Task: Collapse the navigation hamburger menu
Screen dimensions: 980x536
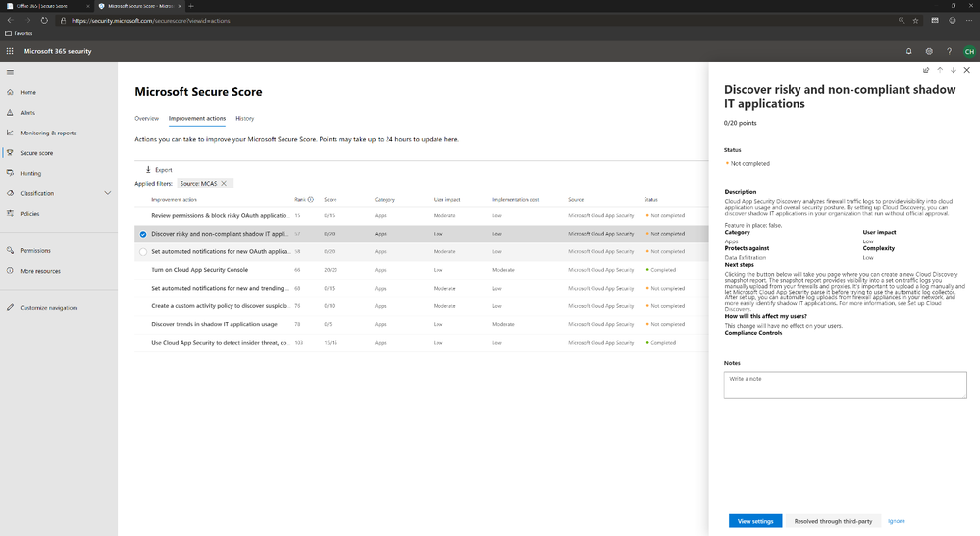Action: (10, 72)
